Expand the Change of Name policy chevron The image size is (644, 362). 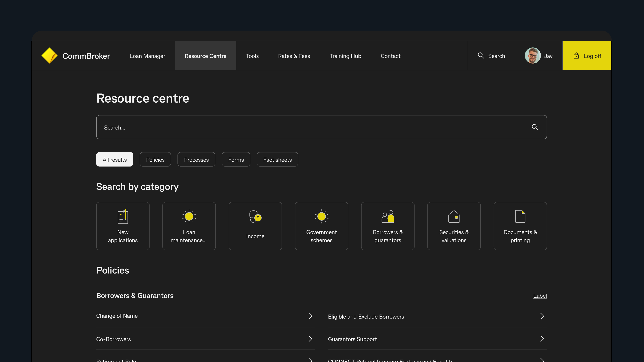pos(310,316)
